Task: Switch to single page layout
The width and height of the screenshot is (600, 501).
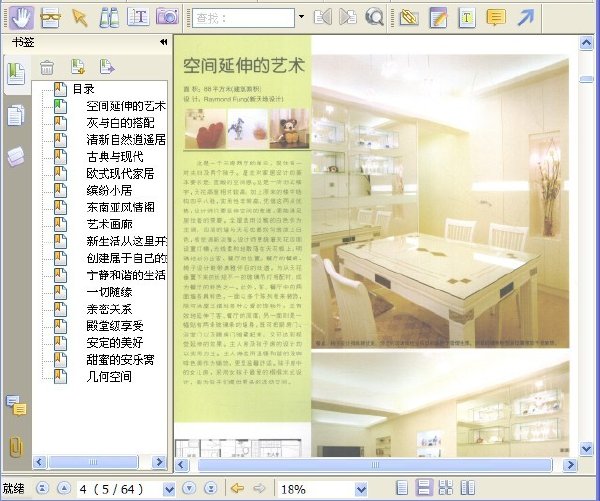Action: [x=402, y=488]
